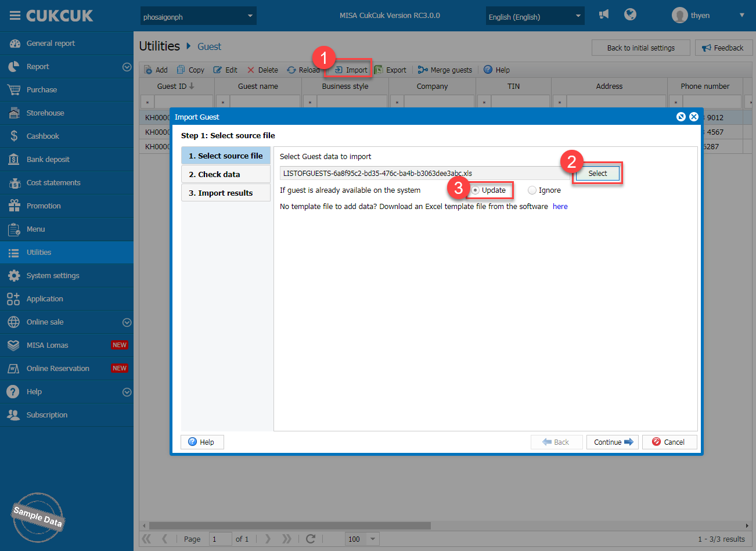Select the Ignore radio option
This screenshot has height=551, width=756.
pos(532,190)
